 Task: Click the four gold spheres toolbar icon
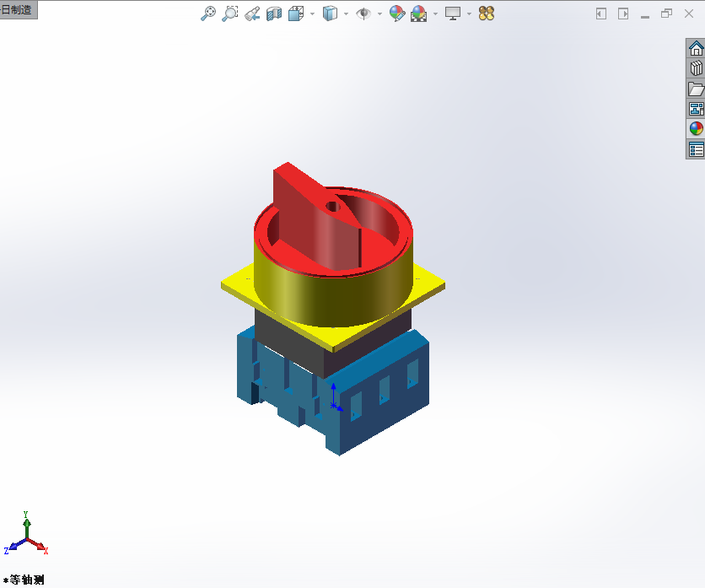coord(487,13)
